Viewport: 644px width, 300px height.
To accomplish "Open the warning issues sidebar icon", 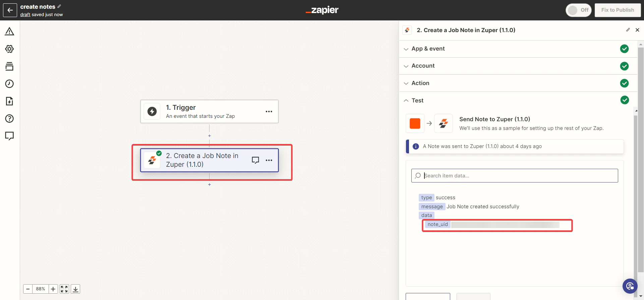I will (x=9, y=31).
